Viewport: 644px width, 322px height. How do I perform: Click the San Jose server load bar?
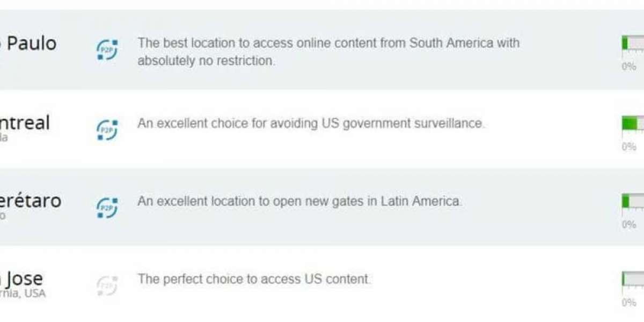633,280
